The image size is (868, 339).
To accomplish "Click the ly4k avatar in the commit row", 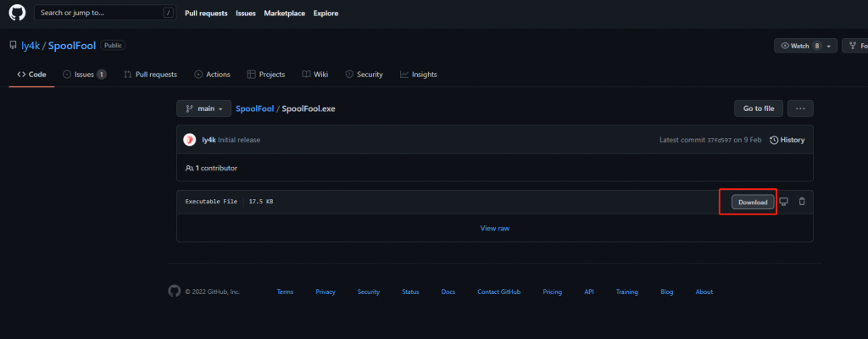I will (192, 140).
